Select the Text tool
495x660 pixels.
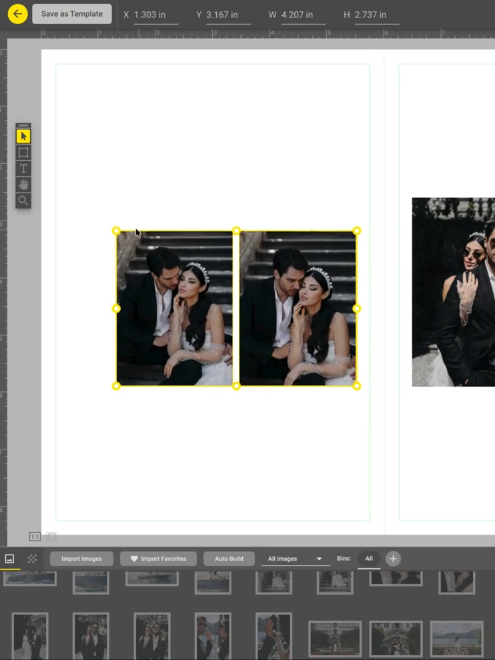(23, 169)
